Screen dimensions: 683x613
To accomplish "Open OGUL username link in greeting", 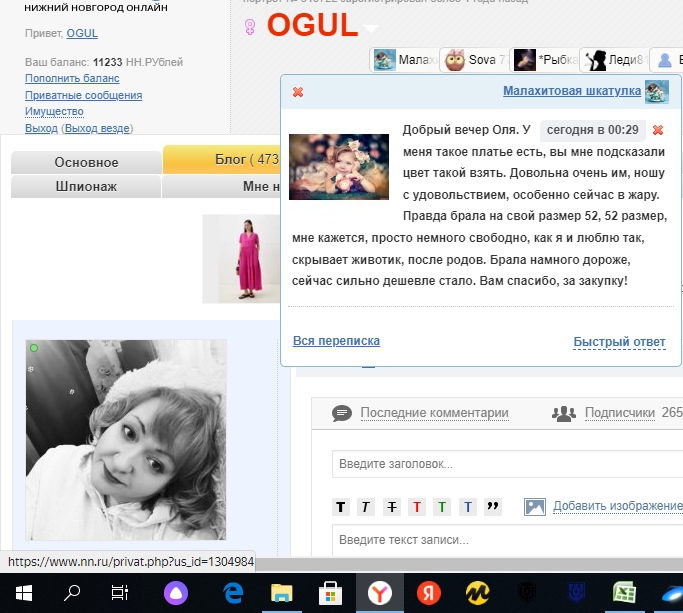I will point(82,34).
